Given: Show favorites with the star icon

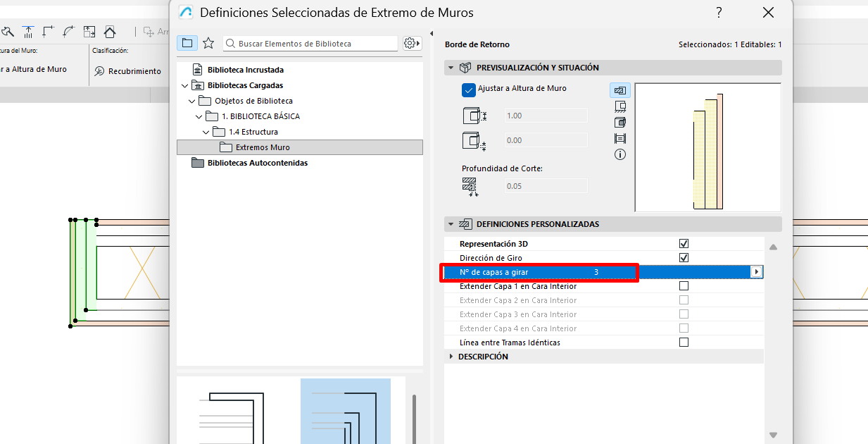Looking at the screenshot, I should tap(208, 43).
